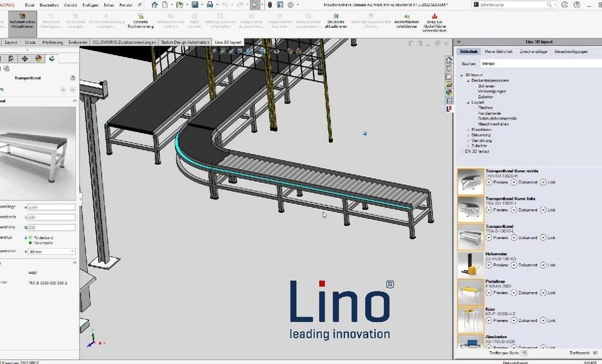Image resolution: width=602 pixels, height=364 pixels.
Task: Click the red Lino icon in task pane strip
Action: 449,109
